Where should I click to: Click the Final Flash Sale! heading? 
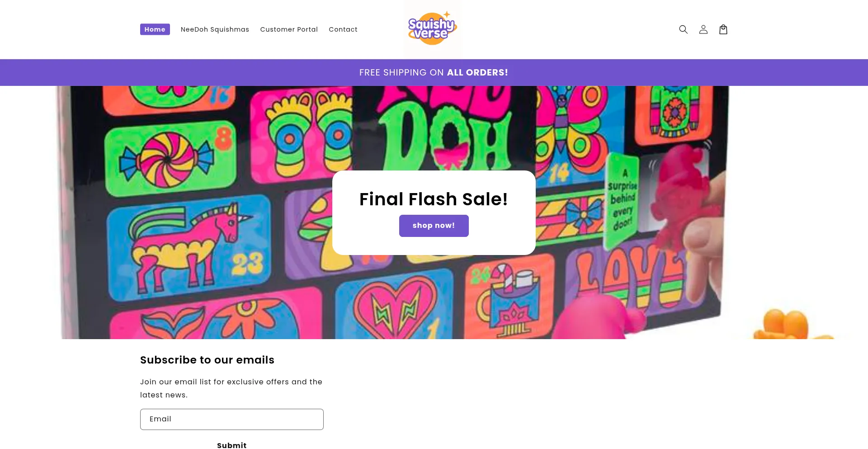[434, 199]
